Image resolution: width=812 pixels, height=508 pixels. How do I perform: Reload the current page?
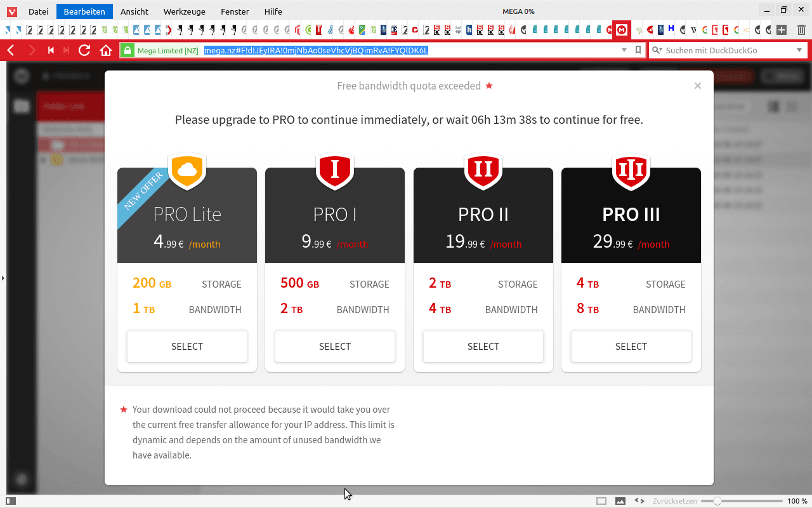click(x=84, y=50)
